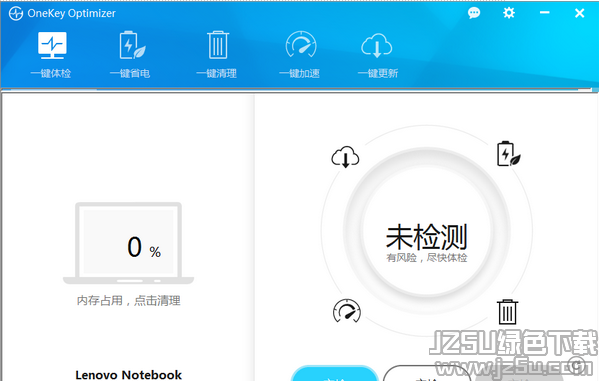Click the 未检测 status circle
The width and height of the screenshot is (599, 381).
pyautogui.click(x=427, y=232)
